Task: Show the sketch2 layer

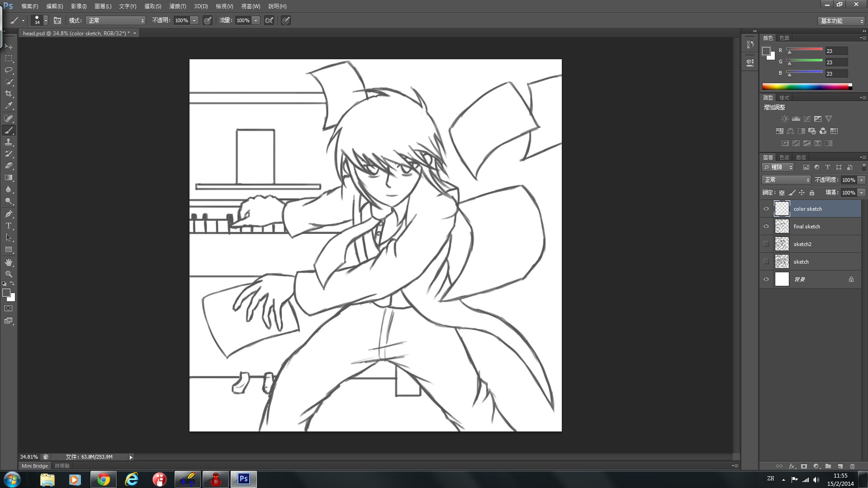Action: (x=766, y=244)
